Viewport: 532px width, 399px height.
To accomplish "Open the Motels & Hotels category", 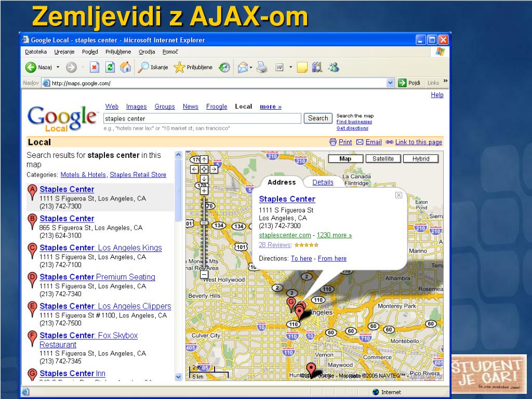I will [x=83, y=175].
